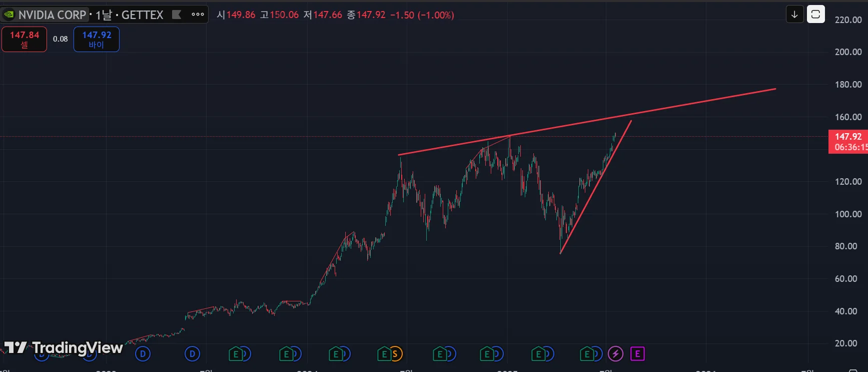Click the 160.00 price axis label
This screenshot has width=868, height=372.
tap(848, 117)
